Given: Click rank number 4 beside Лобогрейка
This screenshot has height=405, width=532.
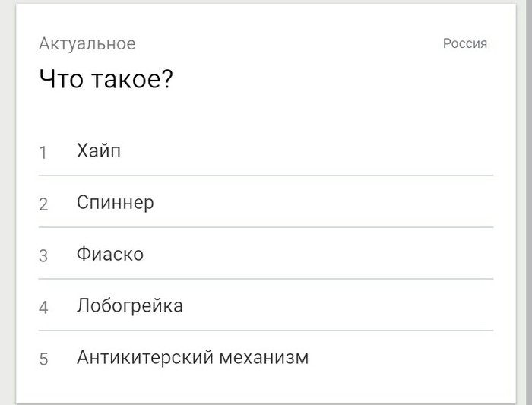Looking at the screenshot, I should [43, 308].
